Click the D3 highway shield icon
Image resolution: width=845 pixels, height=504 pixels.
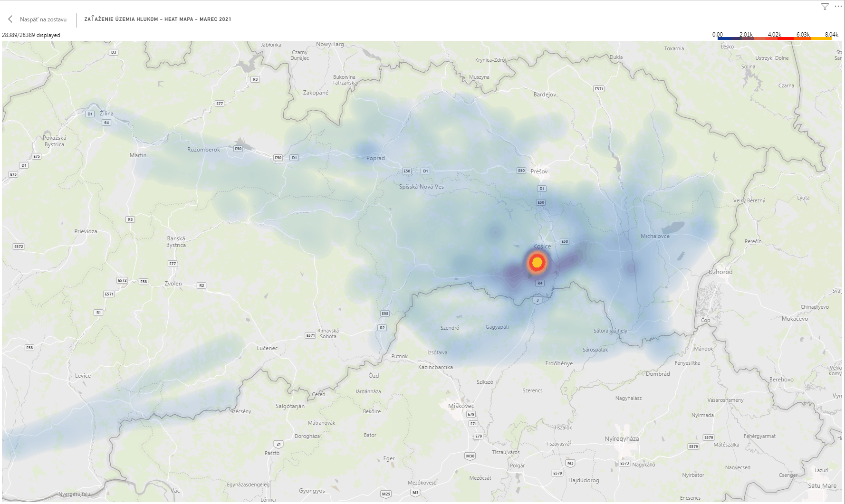pos(113,52)
